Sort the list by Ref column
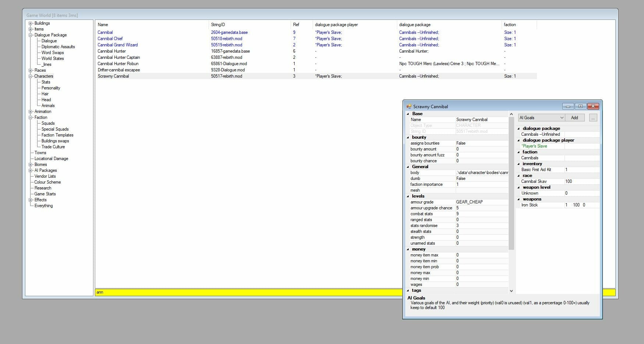 [302, 25]
